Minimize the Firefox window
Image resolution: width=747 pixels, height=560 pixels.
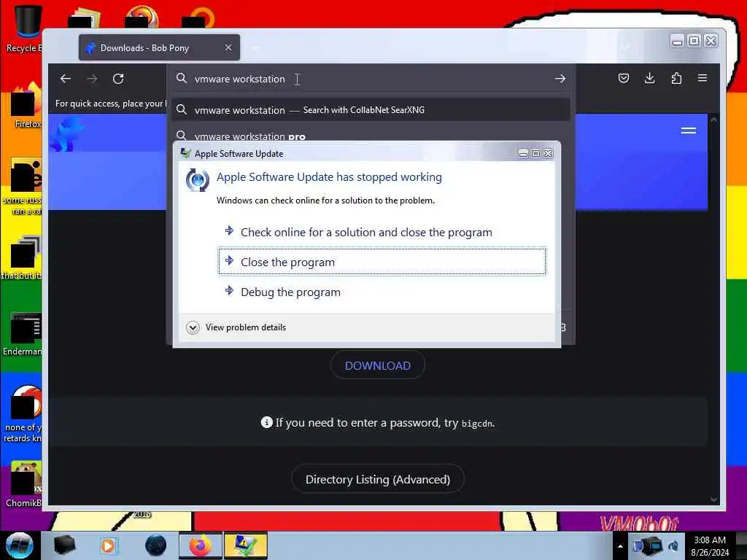pyautogui.click(x=677, y=41)
